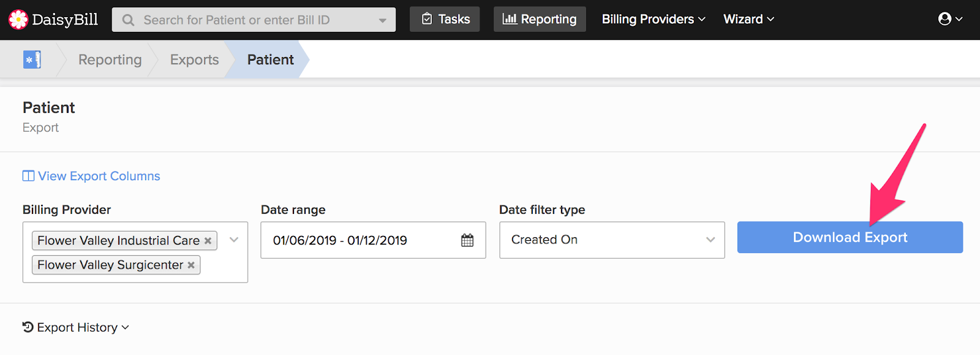Click the DaisyBill brand name
Screen dimensions: 980x355
click(65, 20)
